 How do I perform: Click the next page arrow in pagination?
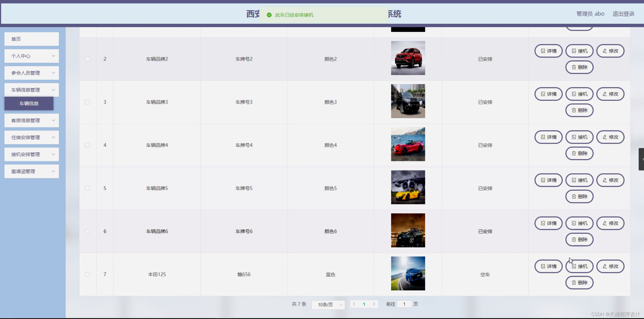pyautogui.click(x=374, y=304)
